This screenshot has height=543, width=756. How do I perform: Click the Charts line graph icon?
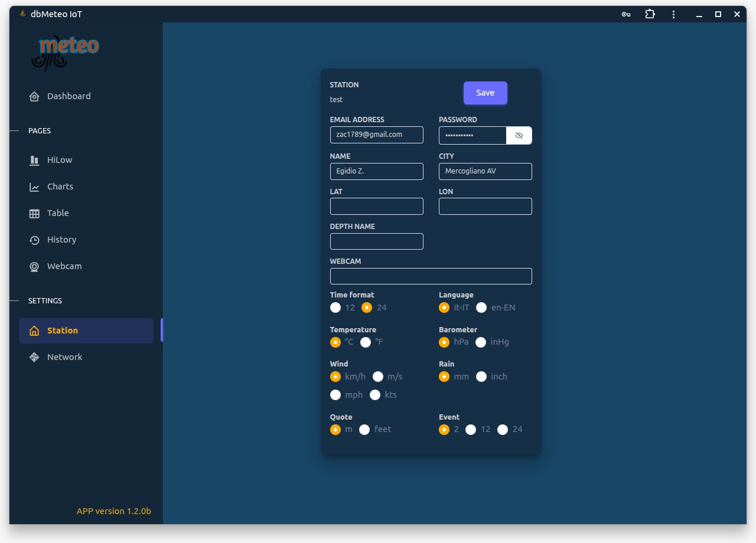coord(34,187)
